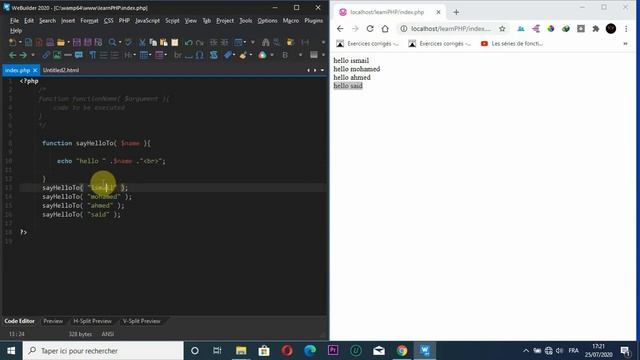Open the dropdown arrow beside open folder icon
Viewport: 640px width, 360px height.
pos(68,42)
